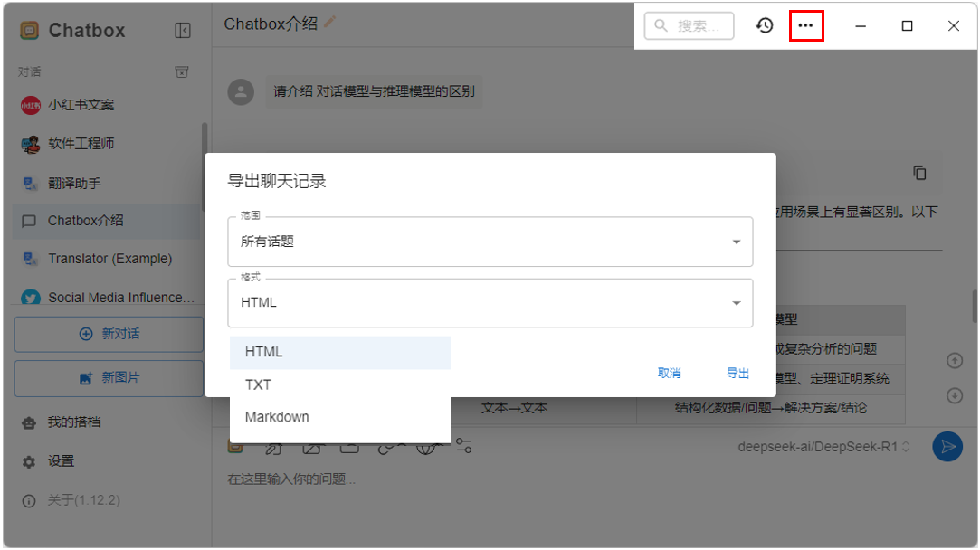The height and width of the screenshot is (550, 980).
Task: Open the 软件工程师 conversation
Action: tap(106, 144)
